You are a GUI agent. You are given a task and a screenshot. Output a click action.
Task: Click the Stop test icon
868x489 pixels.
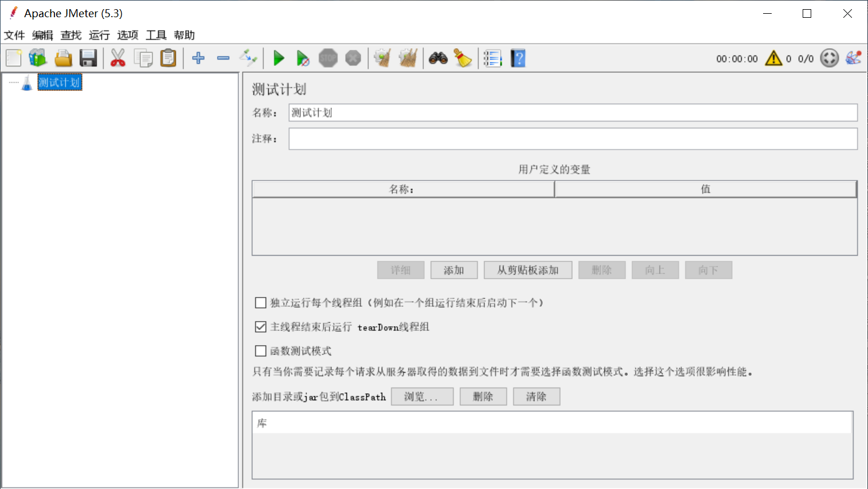[x=328, y=58]
